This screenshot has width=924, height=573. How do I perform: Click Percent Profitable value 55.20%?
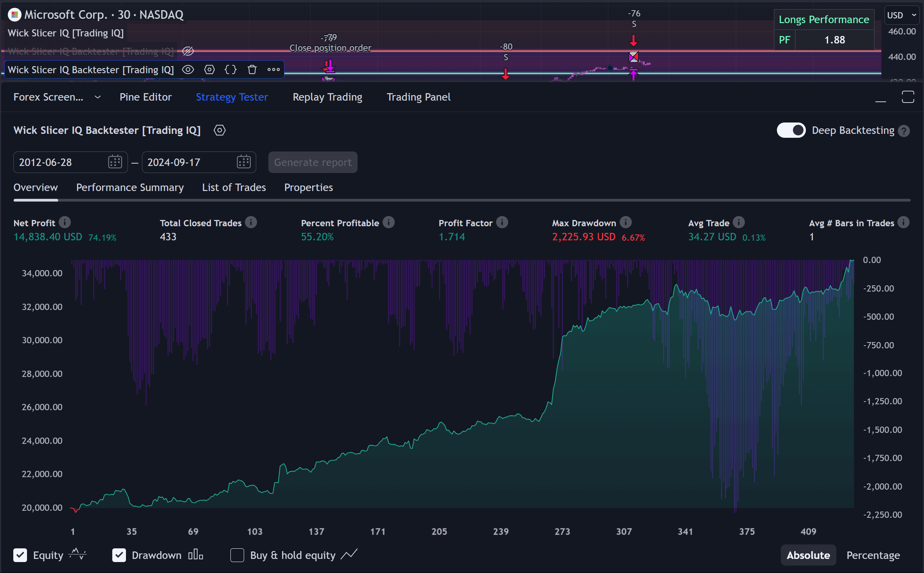coord(317,237)
